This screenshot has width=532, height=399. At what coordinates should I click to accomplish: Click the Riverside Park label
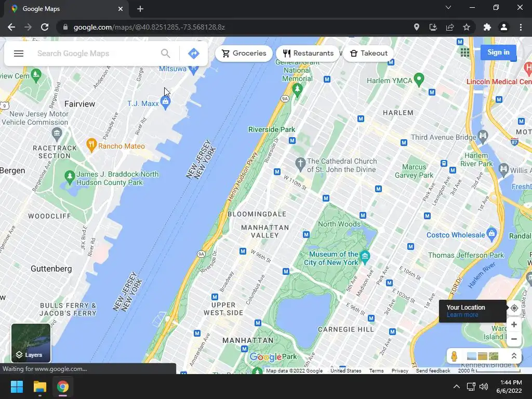point(271,129)
